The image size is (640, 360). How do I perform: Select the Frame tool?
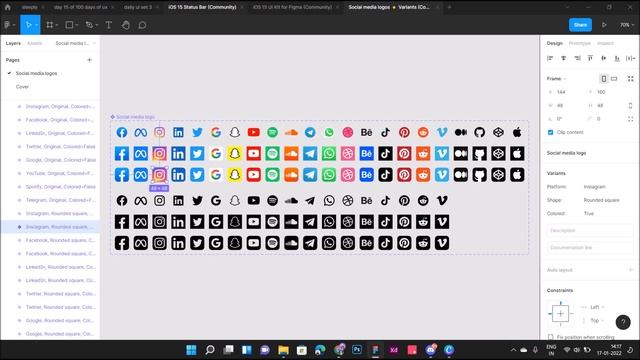coord(49,25)
